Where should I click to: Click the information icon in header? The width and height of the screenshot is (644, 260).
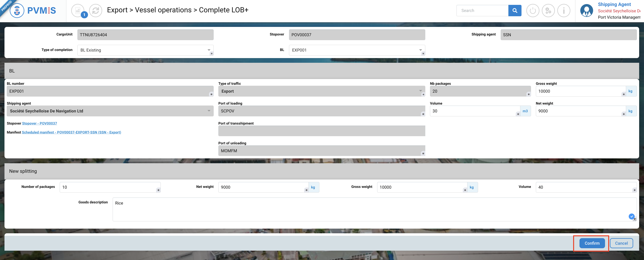point(563,10)
